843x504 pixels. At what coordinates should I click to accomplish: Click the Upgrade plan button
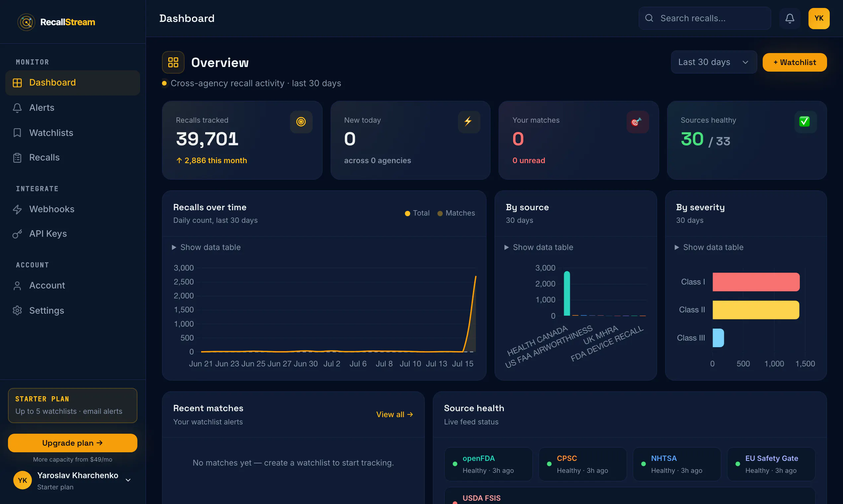[x=73, y=443]
